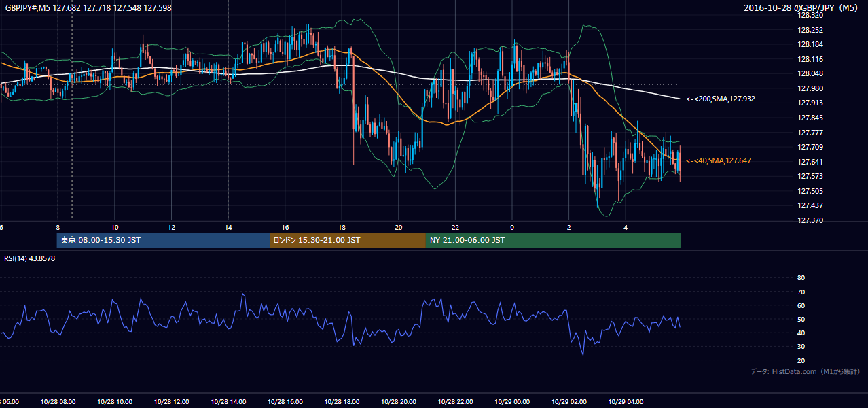
Task: Click the hour 18 label under the price chart
Action: (342, 227)
